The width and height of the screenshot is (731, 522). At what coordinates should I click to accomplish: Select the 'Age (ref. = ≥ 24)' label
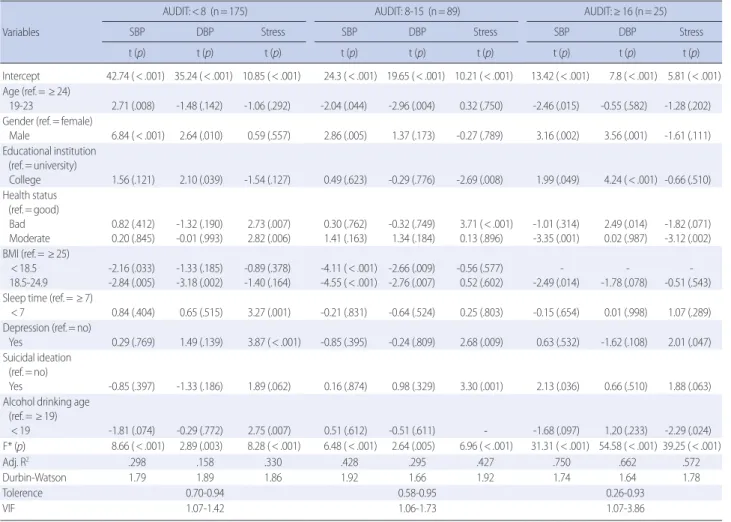tap(36, 91)
